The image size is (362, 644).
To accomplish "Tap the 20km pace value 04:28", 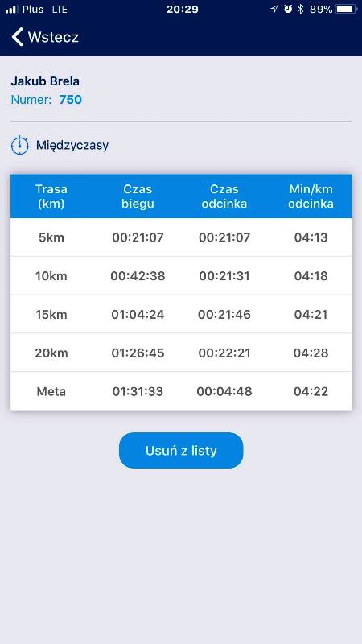I will (x=311, y=353).
